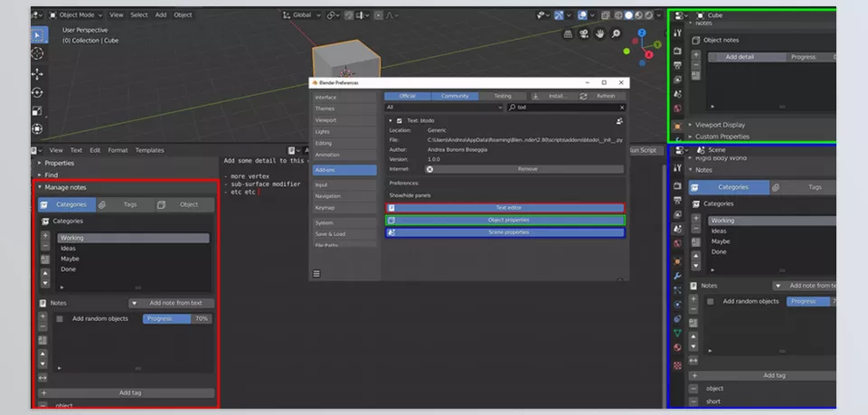Click the Transform tool icon

(38, 130)
